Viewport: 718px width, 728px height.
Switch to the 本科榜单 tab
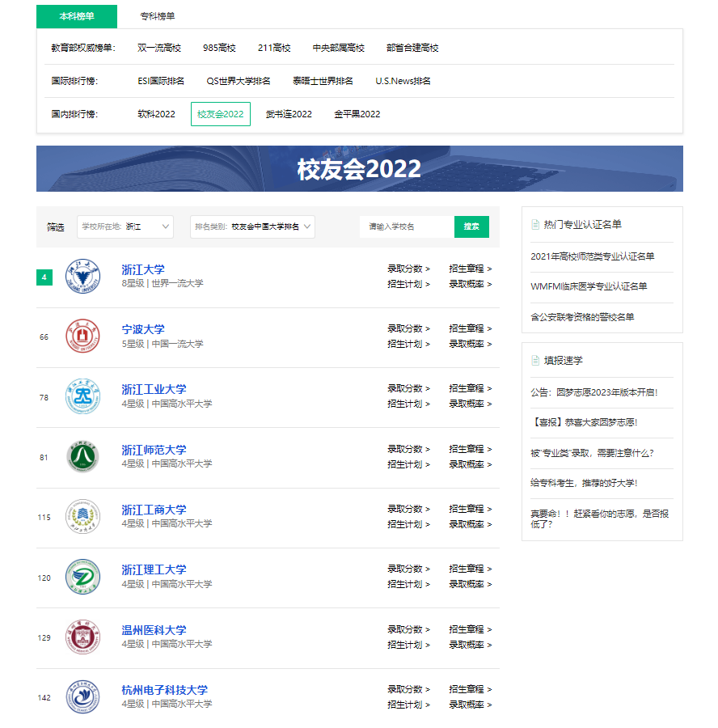[x=77, y=16]
